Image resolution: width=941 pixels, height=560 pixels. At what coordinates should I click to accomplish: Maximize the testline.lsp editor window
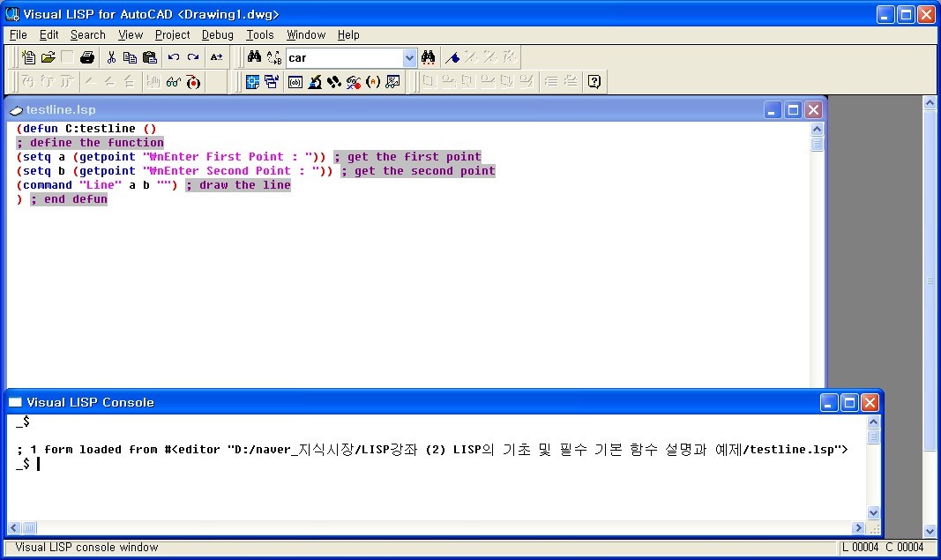coord(793,110)
